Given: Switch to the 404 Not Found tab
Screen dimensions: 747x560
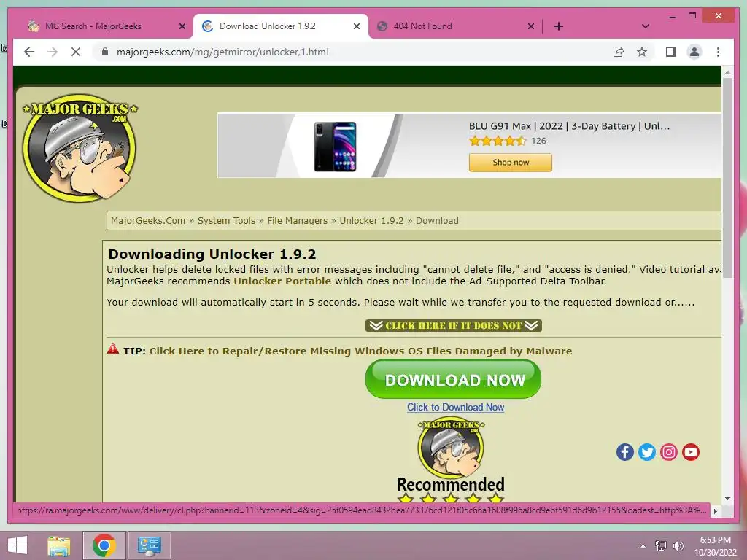Looking at the screenshot, I should 422,26.
